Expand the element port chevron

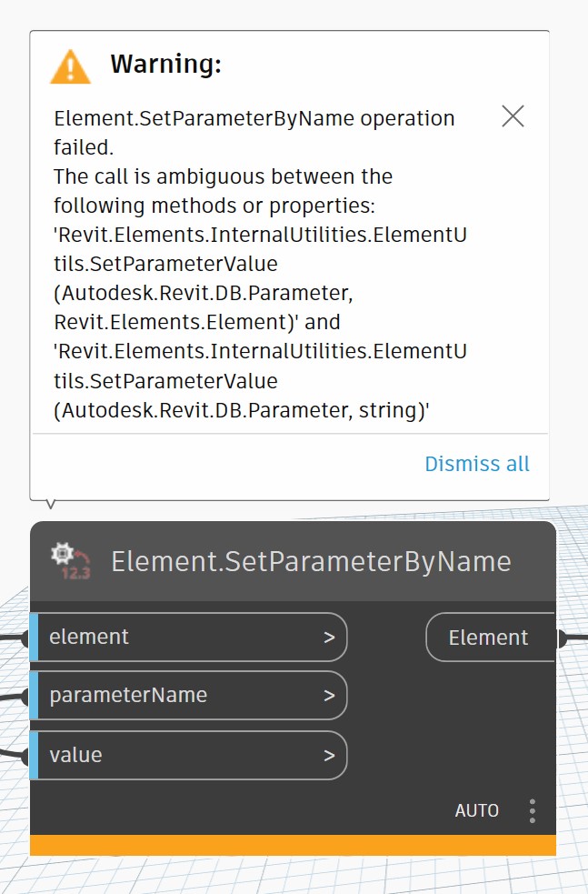coord(329,638)
